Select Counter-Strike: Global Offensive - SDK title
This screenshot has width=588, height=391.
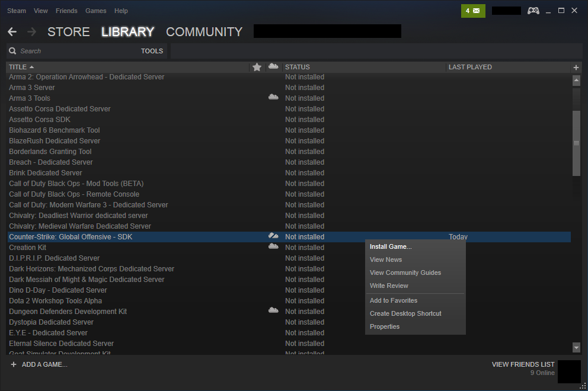[x=71, y=238]
